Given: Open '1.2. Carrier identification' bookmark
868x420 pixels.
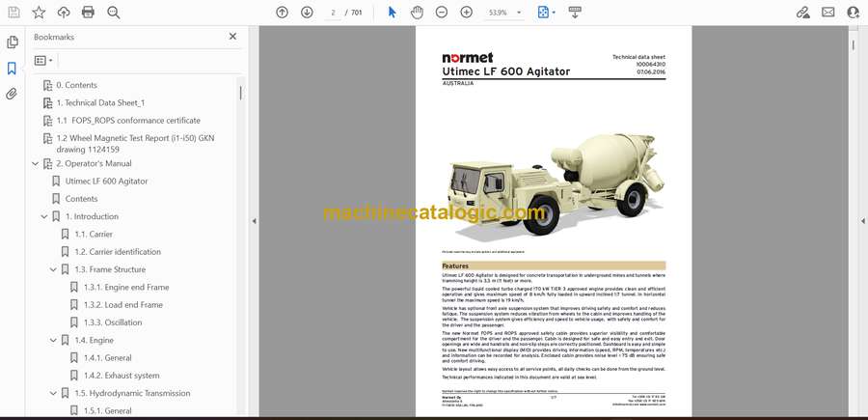Looking at the screenshot, I should (118, 252).
